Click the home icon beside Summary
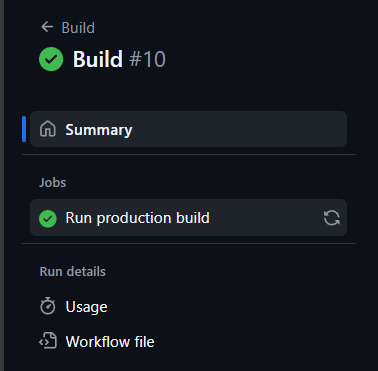 pyautogui.click(x=48, y=129)
